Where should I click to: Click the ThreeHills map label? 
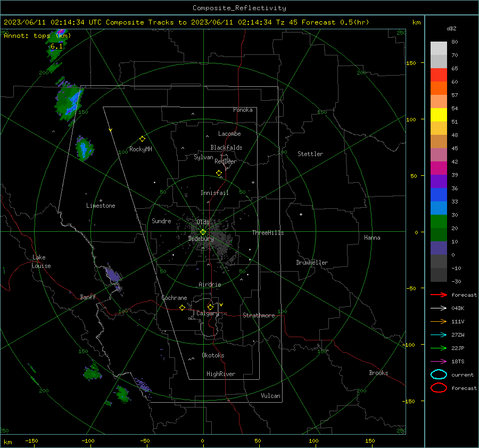(268, 233)
